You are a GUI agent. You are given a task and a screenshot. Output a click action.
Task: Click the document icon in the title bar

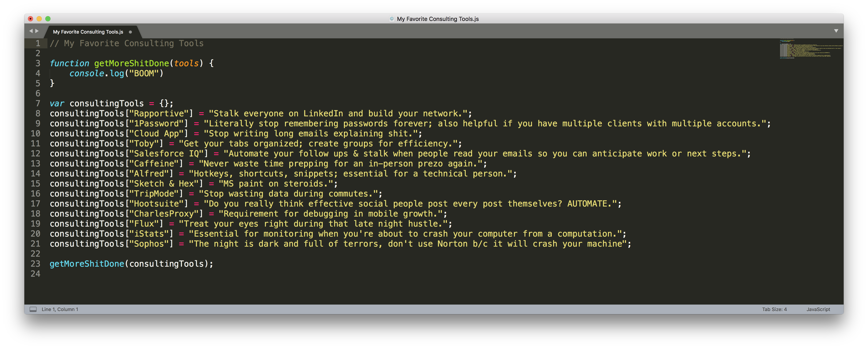pos(392,19)
